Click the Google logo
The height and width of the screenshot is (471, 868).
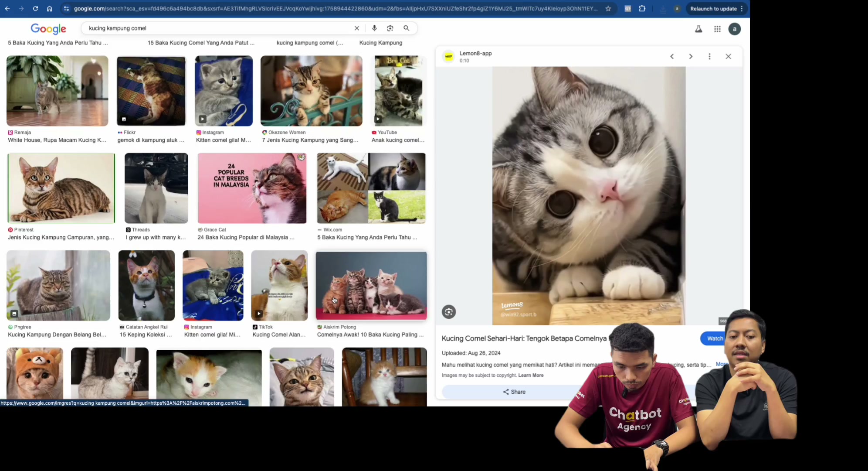click(48, 29)
